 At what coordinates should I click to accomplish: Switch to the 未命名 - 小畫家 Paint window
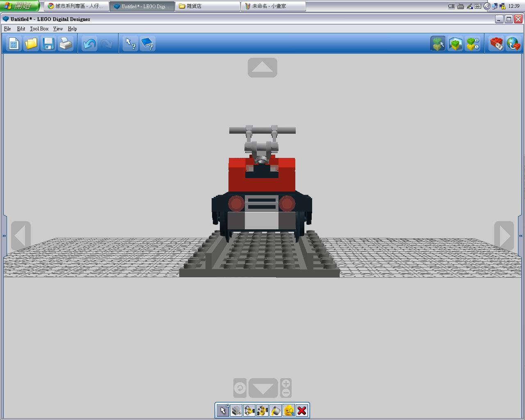[x=273, y=6]
